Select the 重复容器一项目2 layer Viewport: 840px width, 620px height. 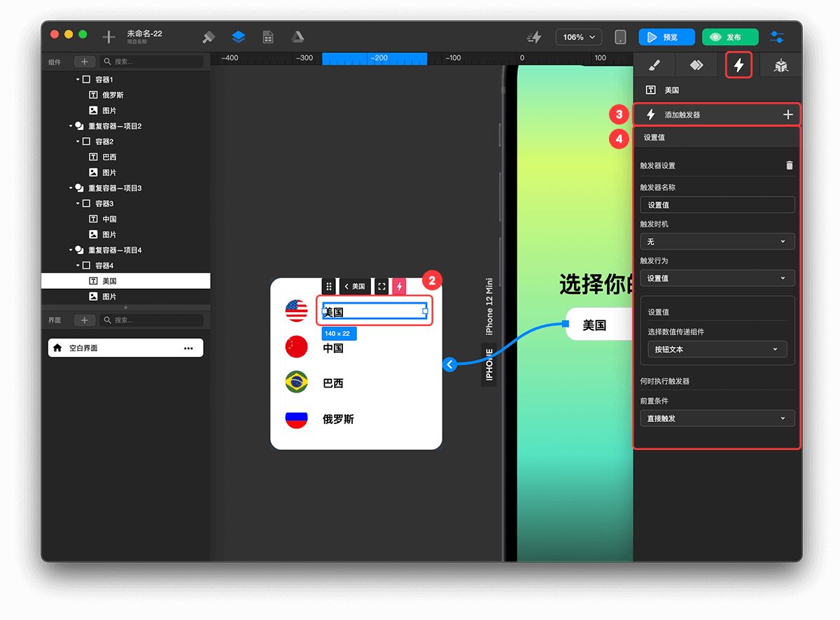(115, 127)
